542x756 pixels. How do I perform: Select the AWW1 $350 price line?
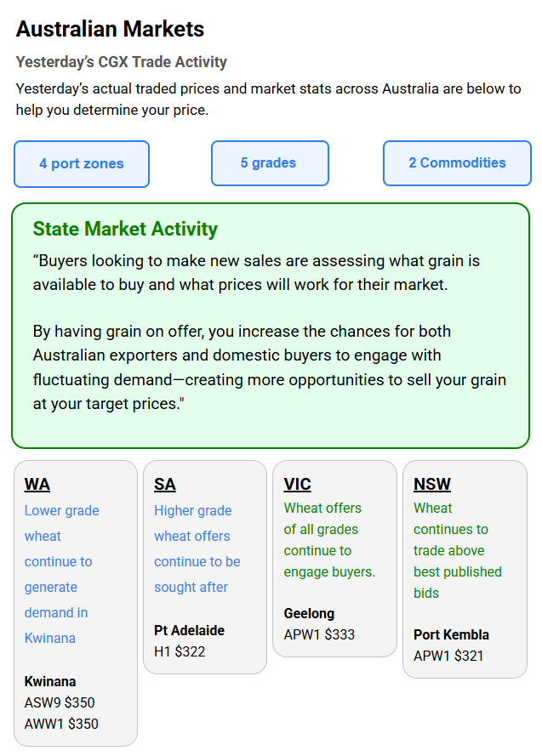pos(61,725)
